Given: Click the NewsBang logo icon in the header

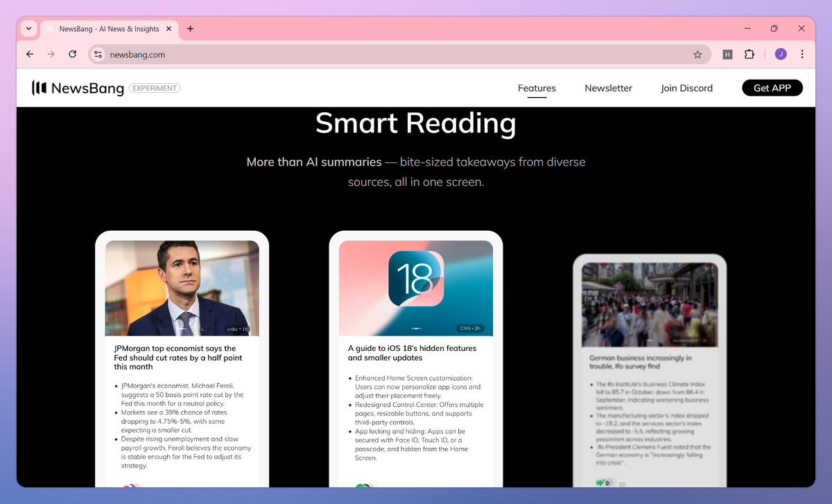Looking at the screenshot, I should click(x=40, y=88).
